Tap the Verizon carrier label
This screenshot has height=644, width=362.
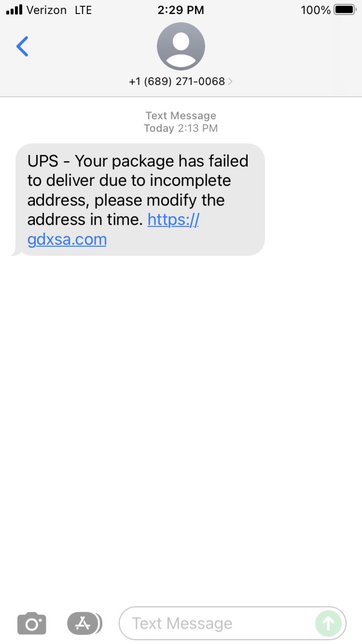pyautogui.click(x=47, y=10)
